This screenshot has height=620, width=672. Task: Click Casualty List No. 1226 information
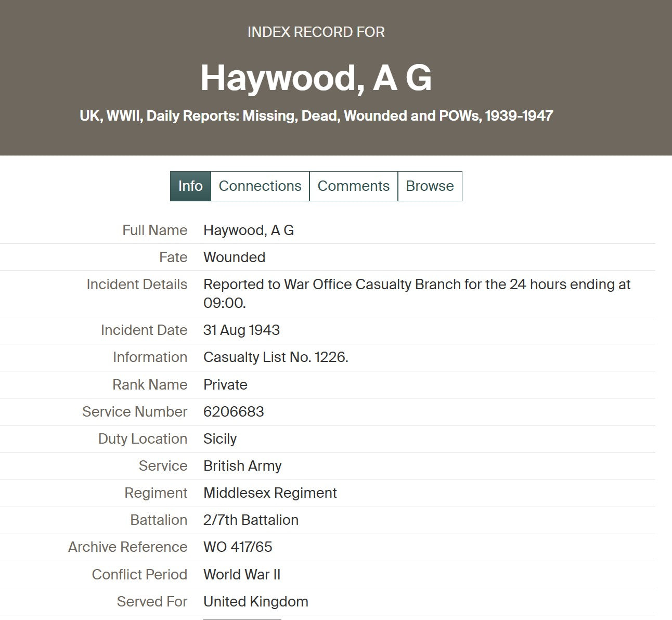tap(276, 357)
